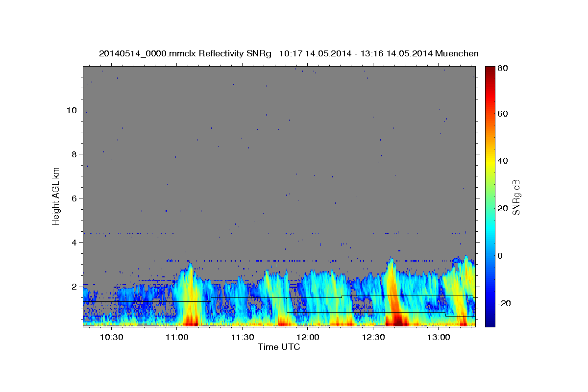Click the 'Height AGL km' y-axis label
Screen dimensions: 588x392
point(56,196)
